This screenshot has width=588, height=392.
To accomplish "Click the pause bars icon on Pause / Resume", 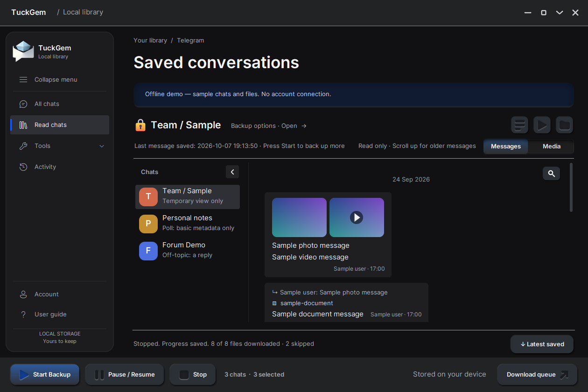I will [x=99, y=375].
